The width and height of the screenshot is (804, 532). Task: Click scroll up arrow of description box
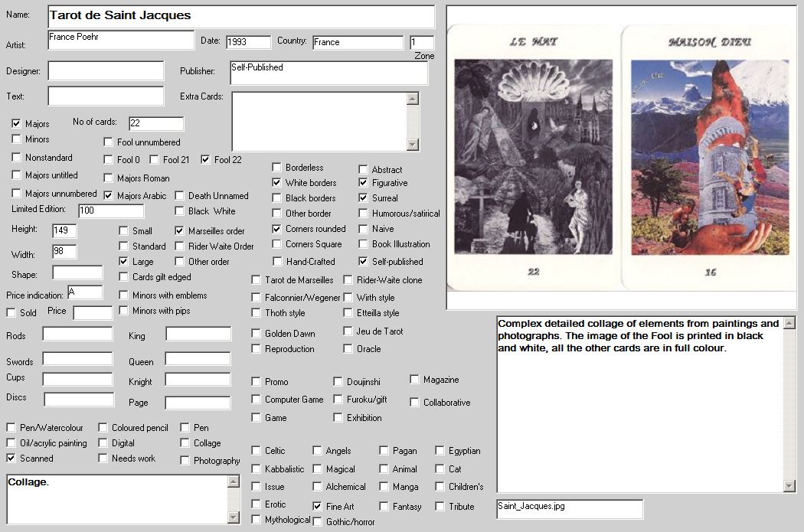click(x=789, y=321)
